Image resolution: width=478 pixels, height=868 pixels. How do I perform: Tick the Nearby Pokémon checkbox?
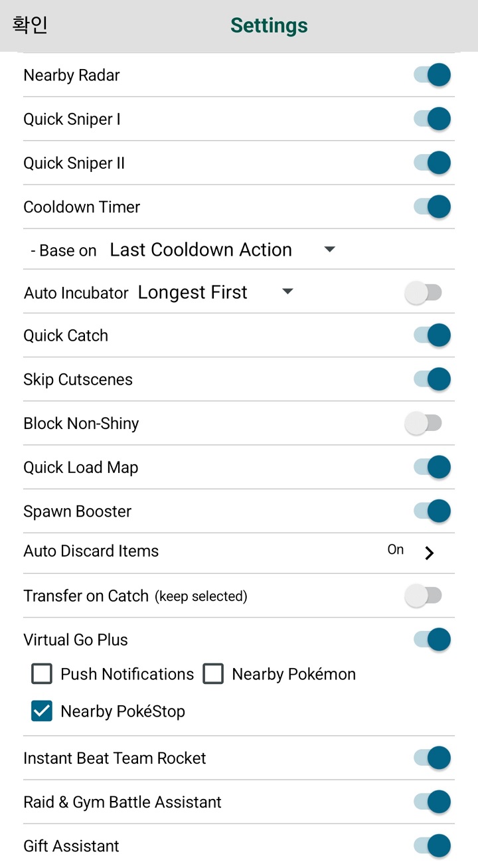(x=213, y=674)
